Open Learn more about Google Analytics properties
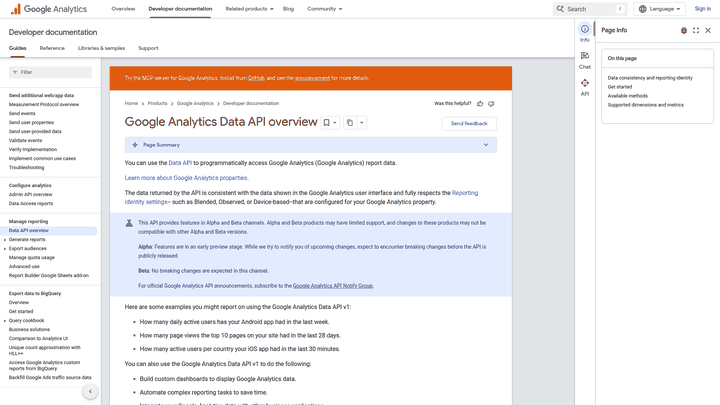The width and height of the screenshot is (720, 405). pos(186,178)
